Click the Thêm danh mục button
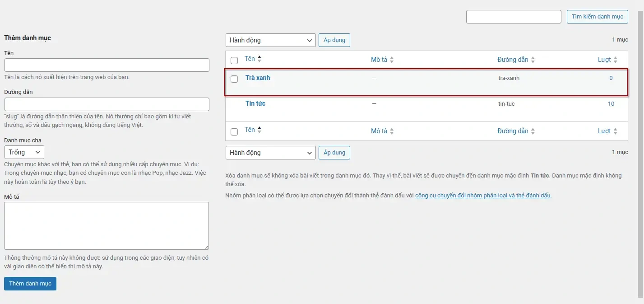 click(x=30, y=284)
